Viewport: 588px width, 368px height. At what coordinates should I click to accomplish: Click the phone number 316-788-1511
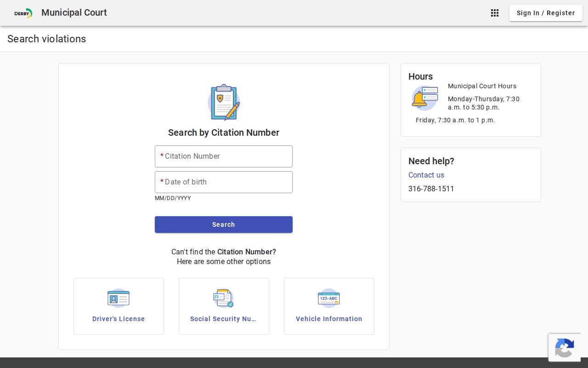[431, 189]
